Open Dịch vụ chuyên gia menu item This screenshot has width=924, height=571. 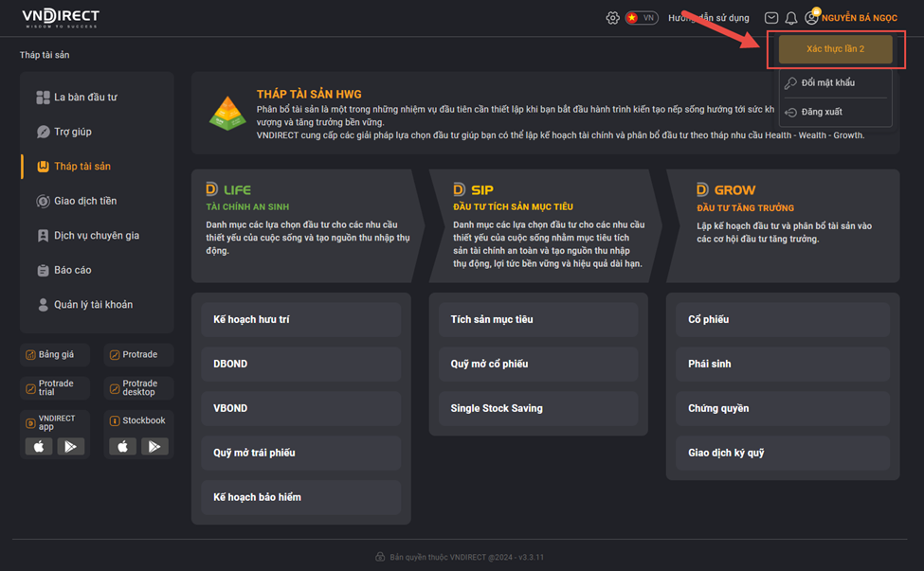(98, 236)
